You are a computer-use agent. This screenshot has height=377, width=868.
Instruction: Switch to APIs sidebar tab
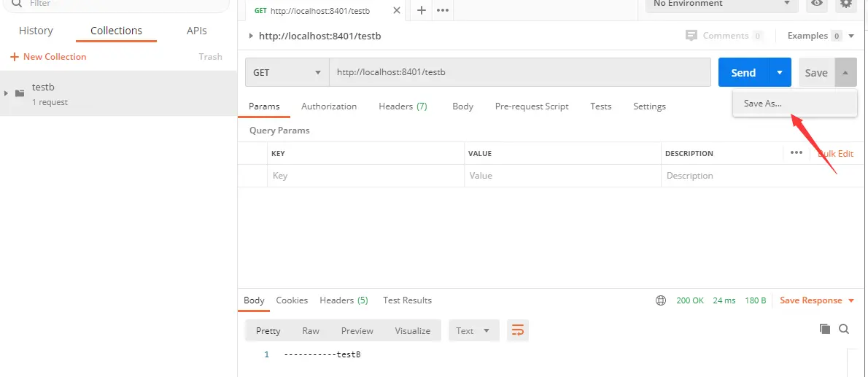point(196,31)
